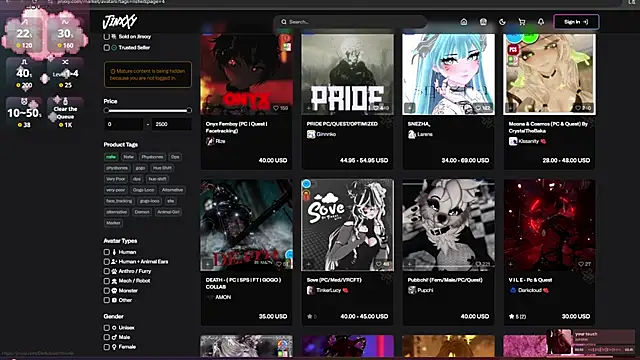Image resolution: width=640 pixels, height=360 pixels.
Task: Check the Mech / Robot avatar type
Action: [x=107, y=281]
